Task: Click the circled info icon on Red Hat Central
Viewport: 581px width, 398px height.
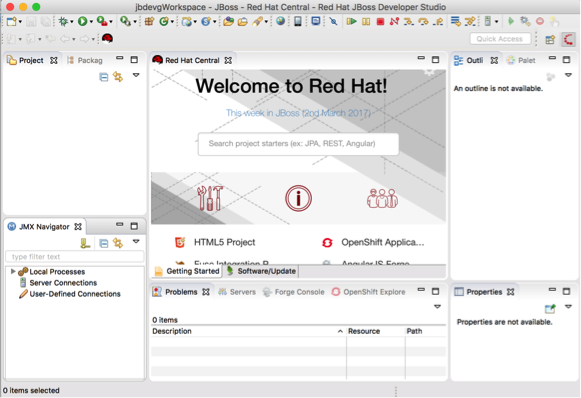Action: point(298,198)
